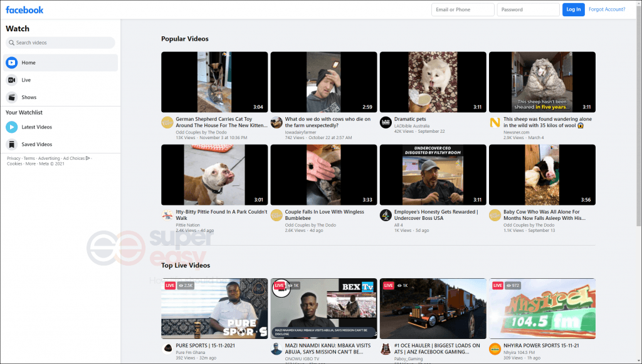This screenshot has width=642, height=364.
Task: Open the Cookies footer link
Action: click(x=14, y=164)
